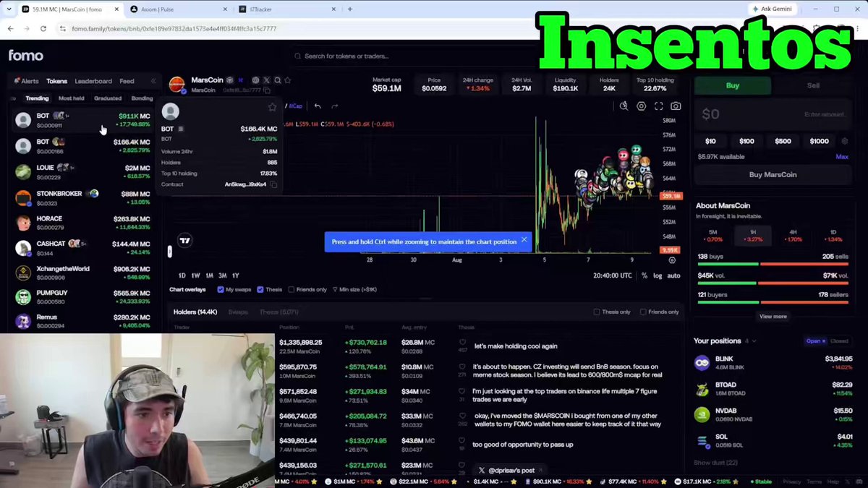The height and width of the screenshot is (488, 868).
Task: Choose the $100 quick amount
Action: (x=746, y=141)
